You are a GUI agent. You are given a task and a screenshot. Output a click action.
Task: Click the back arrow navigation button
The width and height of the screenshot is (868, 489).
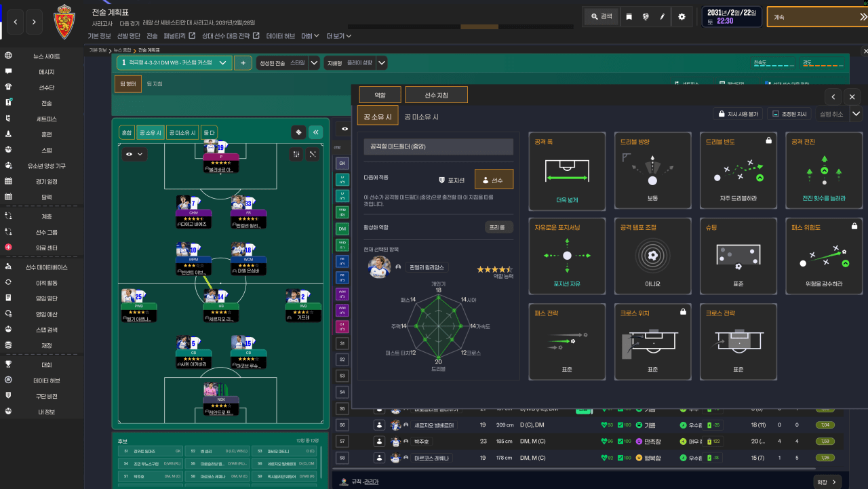coord(16,22)
